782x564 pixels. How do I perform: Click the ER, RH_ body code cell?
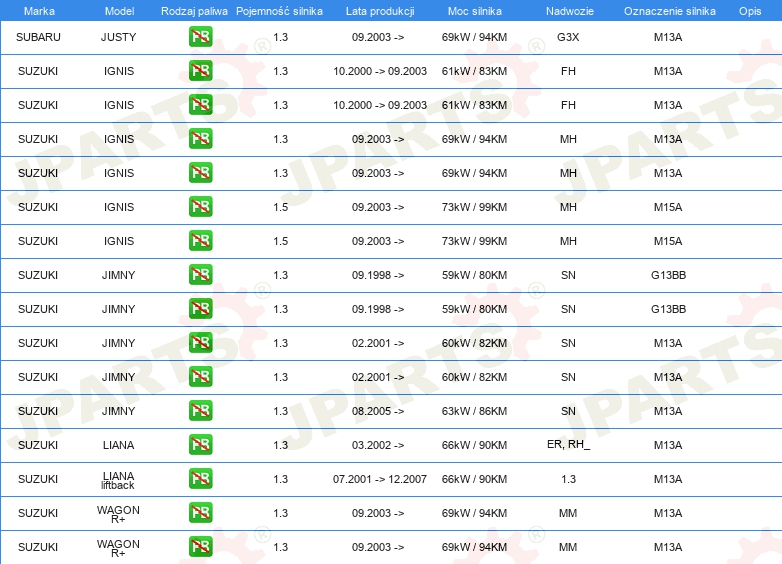[569, 444]
